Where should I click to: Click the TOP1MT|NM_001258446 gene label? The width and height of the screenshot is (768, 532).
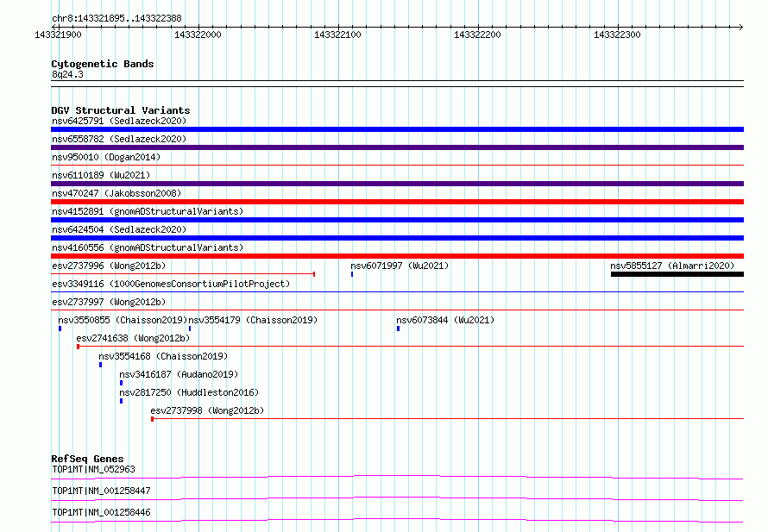pyautogui.click(x=101, y=512)
